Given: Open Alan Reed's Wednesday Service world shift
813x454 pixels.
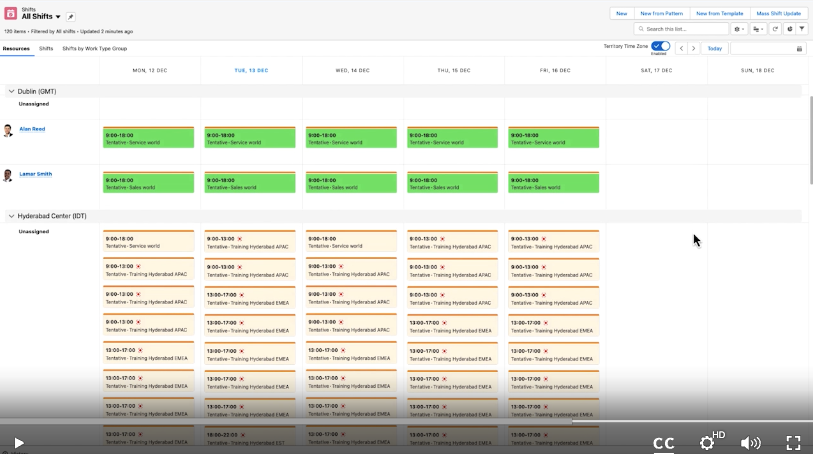Looking at the screenshot, I should 351,137.
